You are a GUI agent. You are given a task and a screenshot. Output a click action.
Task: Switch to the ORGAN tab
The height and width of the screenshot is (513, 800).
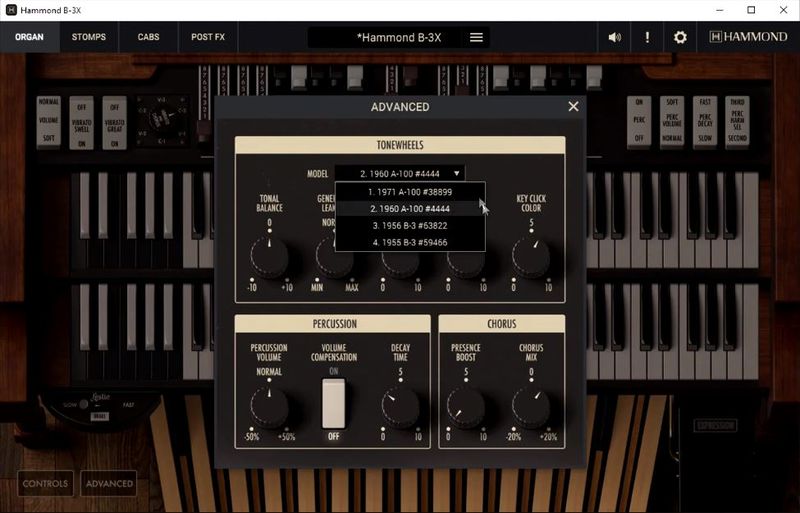[29, 37]
